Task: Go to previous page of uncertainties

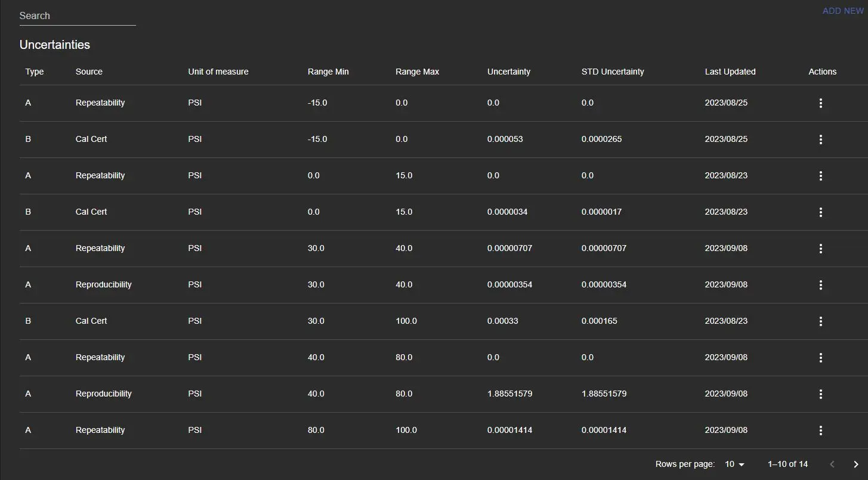Action: 832,464
